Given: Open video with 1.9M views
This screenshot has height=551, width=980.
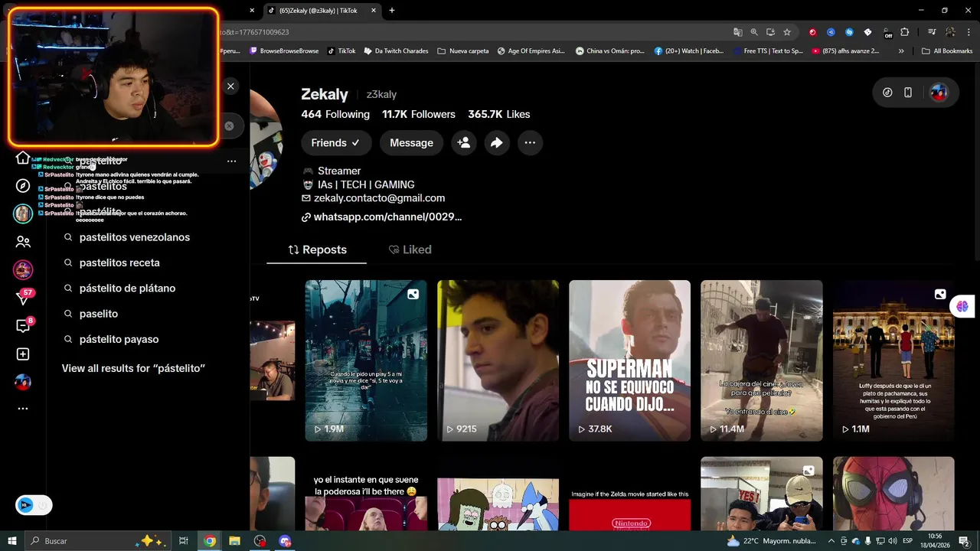Looking at the screenshot, I should point(366,360).
